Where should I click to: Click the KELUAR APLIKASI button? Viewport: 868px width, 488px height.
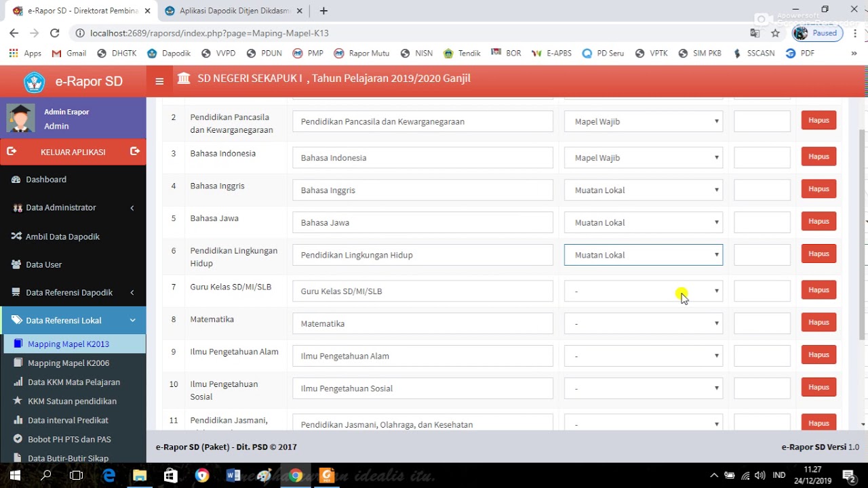(73, 152)
